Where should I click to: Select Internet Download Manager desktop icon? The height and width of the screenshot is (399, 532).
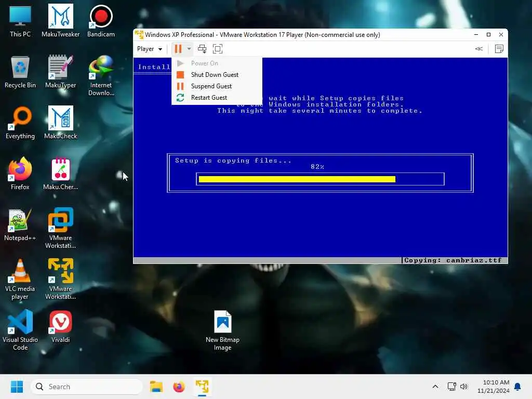pos(101,76)
